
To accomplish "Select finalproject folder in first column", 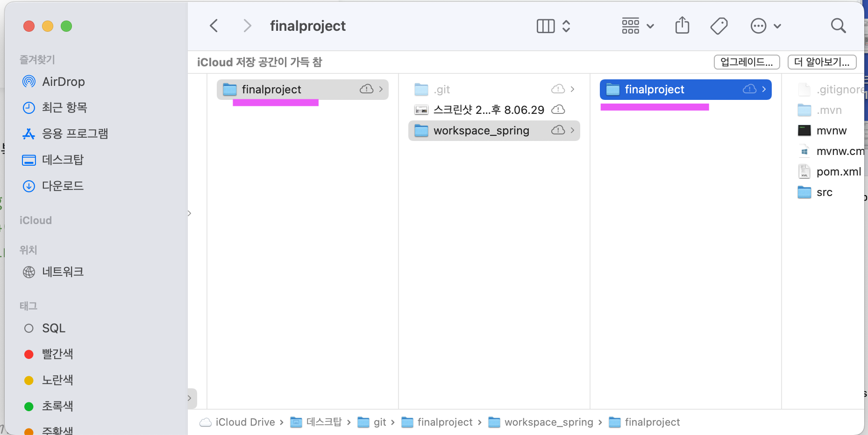I will 303,89.
